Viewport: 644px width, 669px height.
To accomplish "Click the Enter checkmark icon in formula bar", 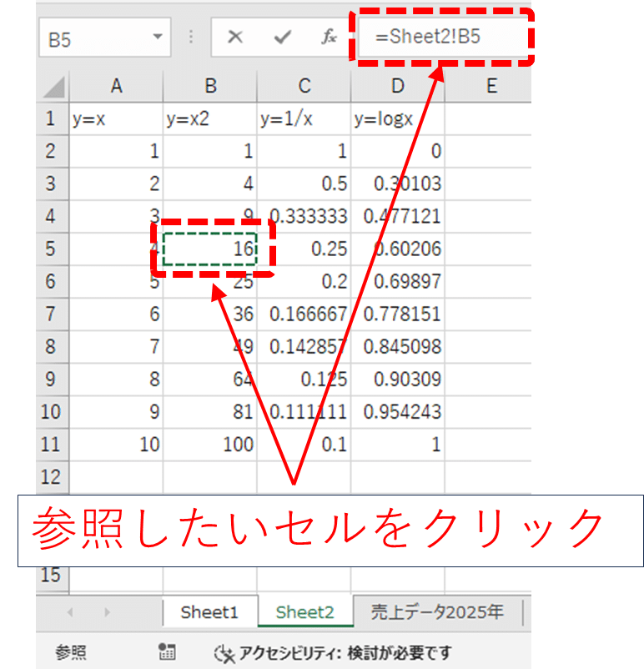I will tap(283, 38).
